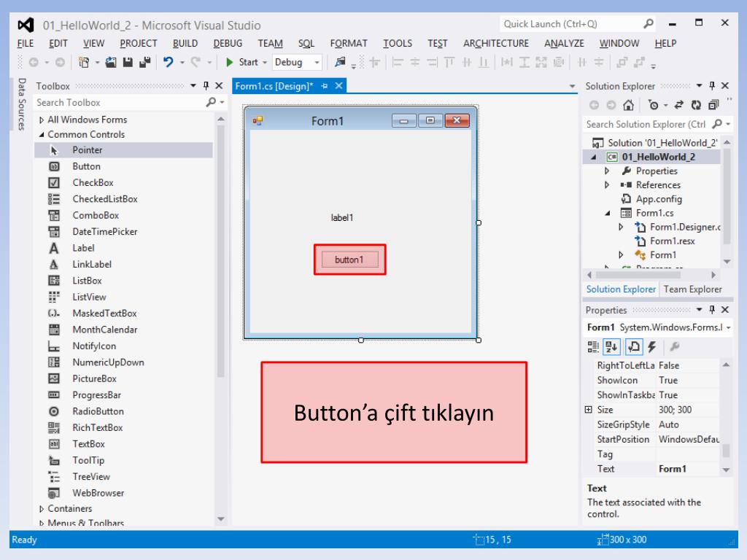Select label1 on the form
Viewport: 747px width, 560px height.
[342, 217]
